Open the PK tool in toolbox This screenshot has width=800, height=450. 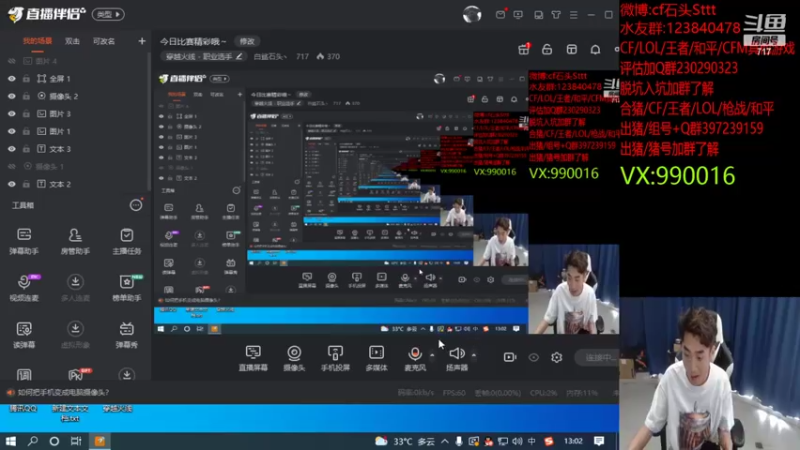[x=77, y=374]
